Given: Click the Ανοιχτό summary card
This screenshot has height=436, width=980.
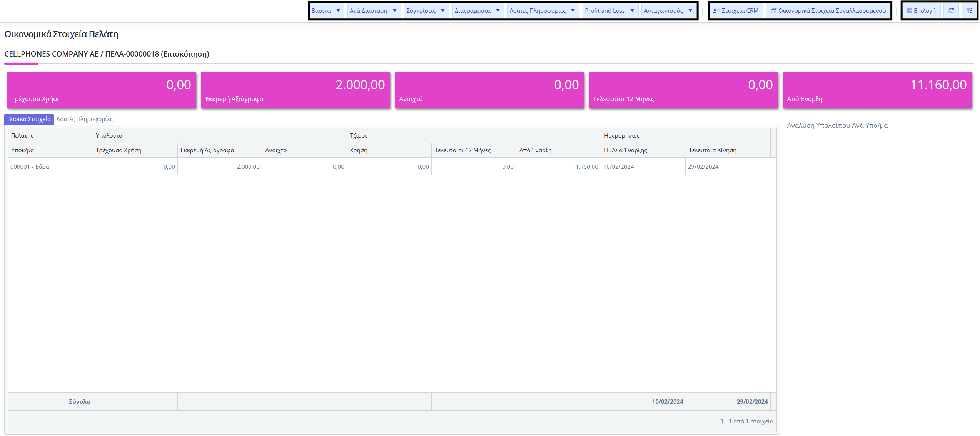Looking at the screenshot, I should [x=489, y=90].
